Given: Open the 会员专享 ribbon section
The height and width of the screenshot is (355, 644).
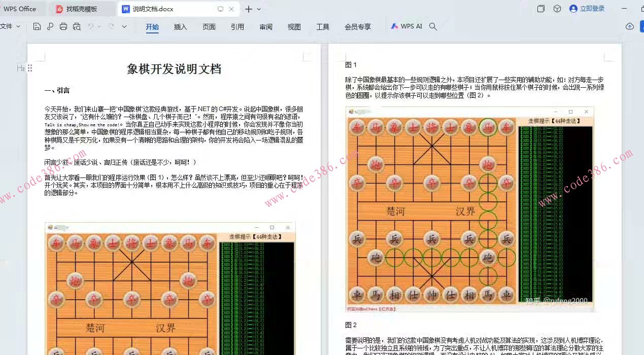Looking at the screenshot, I should point(358,27).
